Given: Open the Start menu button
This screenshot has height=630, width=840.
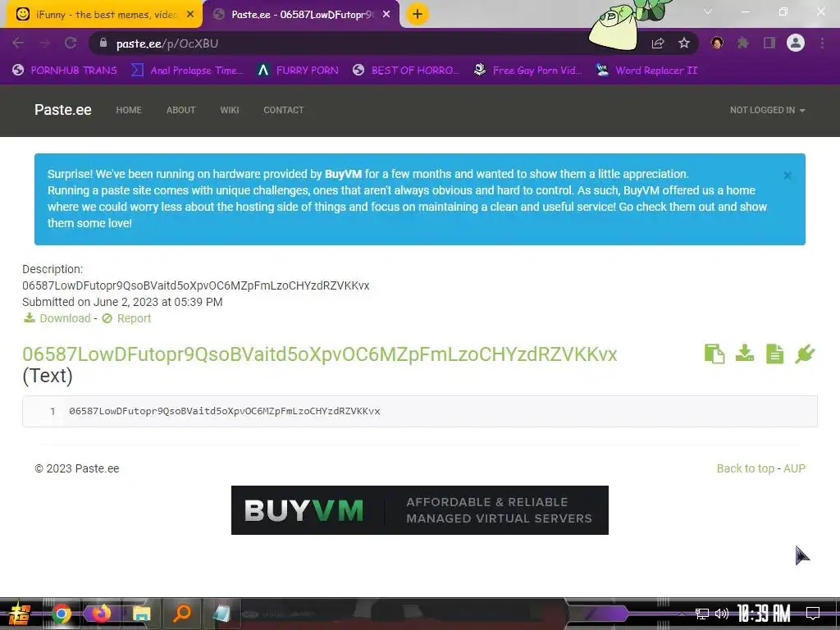Looking at the screenshot, I should (x=19, y=613).
